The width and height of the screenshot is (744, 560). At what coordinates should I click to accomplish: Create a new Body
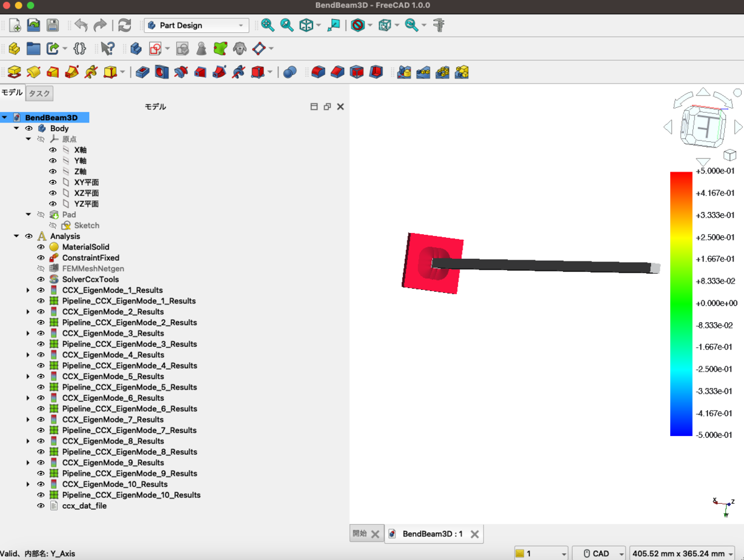pyautogui.click(x=136, y=48)
